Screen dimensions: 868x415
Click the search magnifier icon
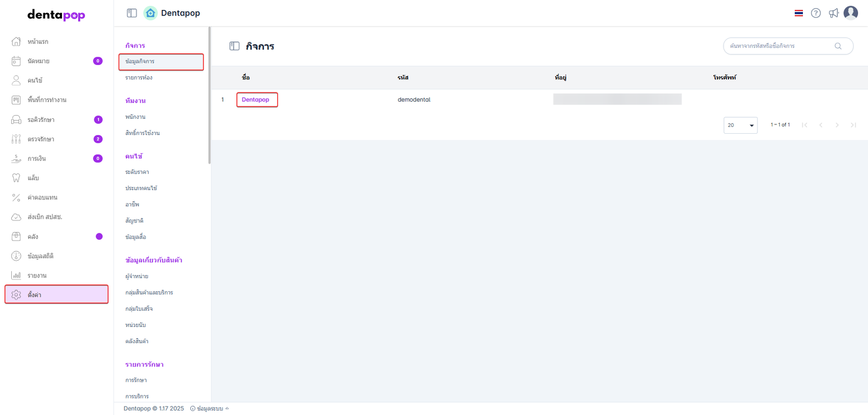pyautogui.click(x=838, y=46)
